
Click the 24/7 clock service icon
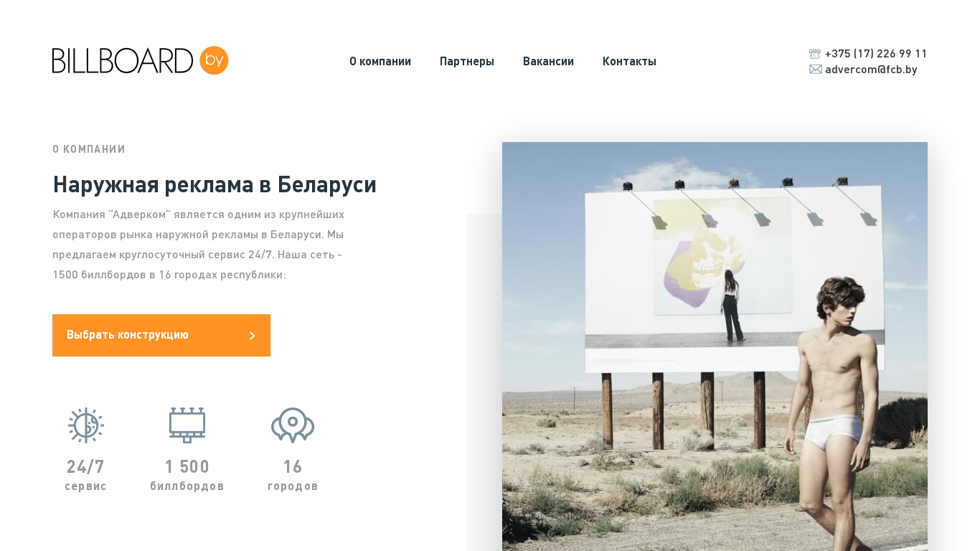pyautogui.click(x=86, y=425)
